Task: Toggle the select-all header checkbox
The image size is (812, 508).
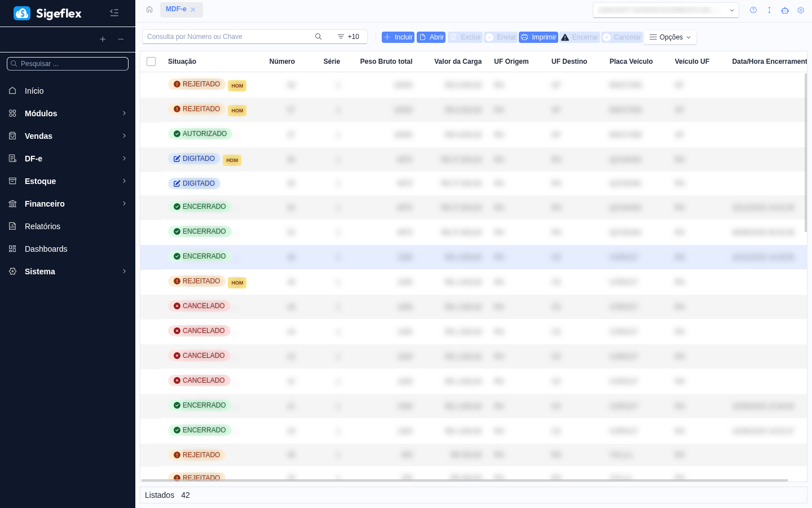Action: [151, 62]
